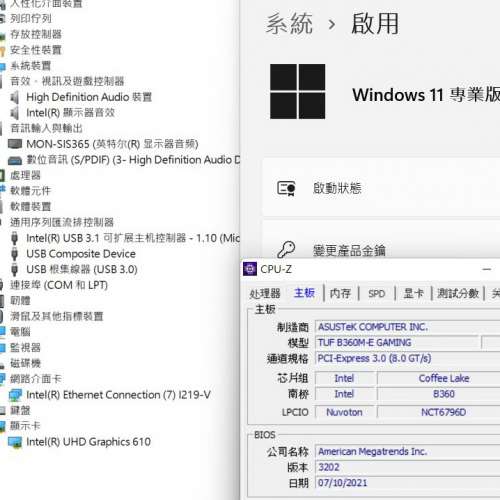Click the Intel Ethernet Connection network icon
Image resolution: width=500 pixels, height=500 pixels.
click(x=15, y=395)
